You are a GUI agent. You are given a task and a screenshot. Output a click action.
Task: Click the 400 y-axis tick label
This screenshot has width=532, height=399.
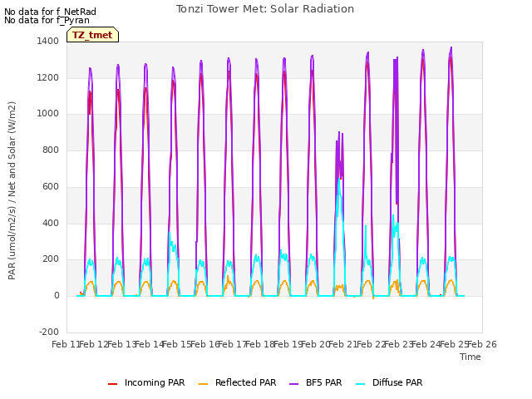51,224
